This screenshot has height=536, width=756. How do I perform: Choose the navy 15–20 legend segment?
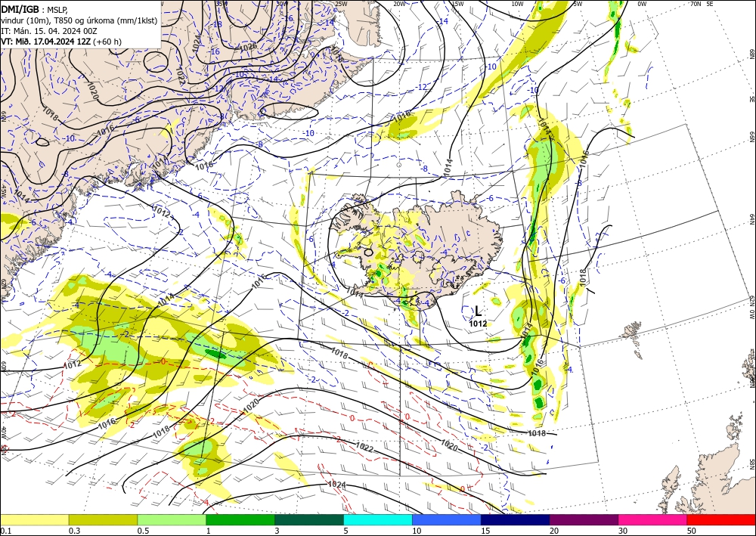point(515,519)
